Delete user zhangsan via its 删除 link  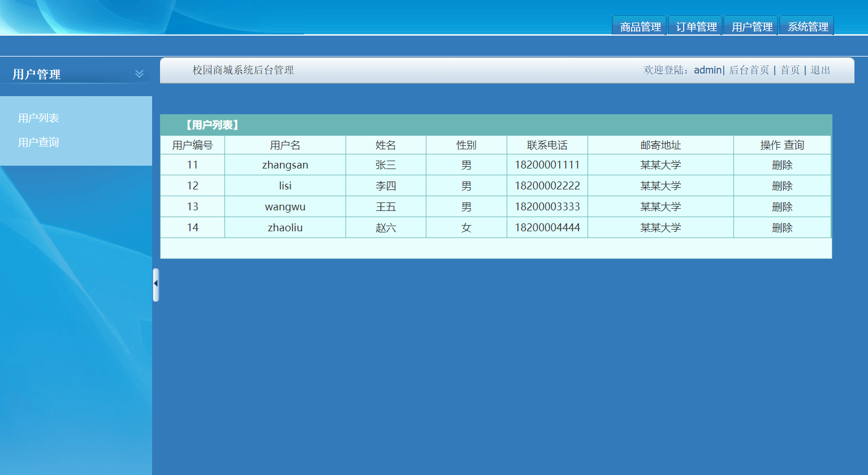pos(782,165)
